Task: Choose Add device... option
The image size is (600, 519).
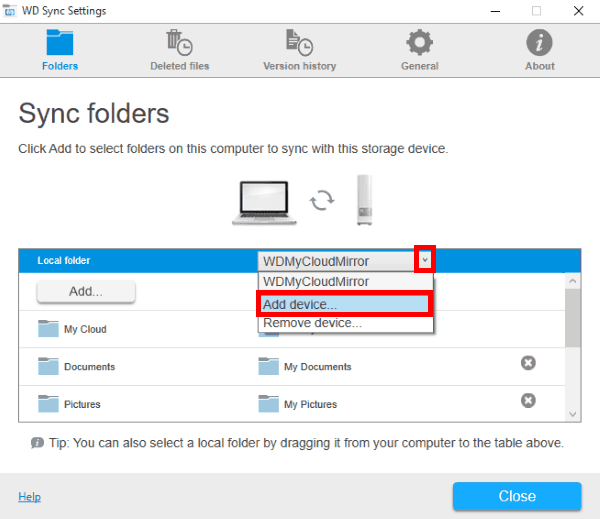Action: (344, 304)
